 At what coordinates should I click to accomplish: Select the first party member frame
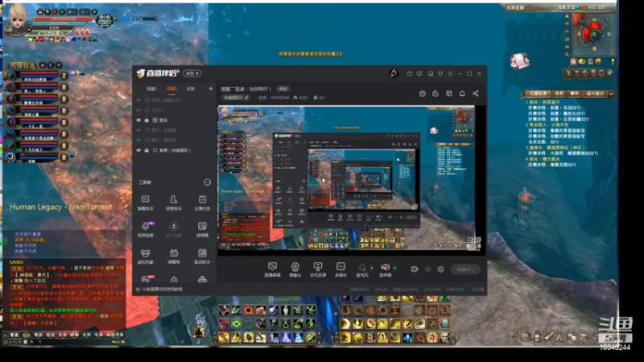pyautogui.click(x=35, y=76)
